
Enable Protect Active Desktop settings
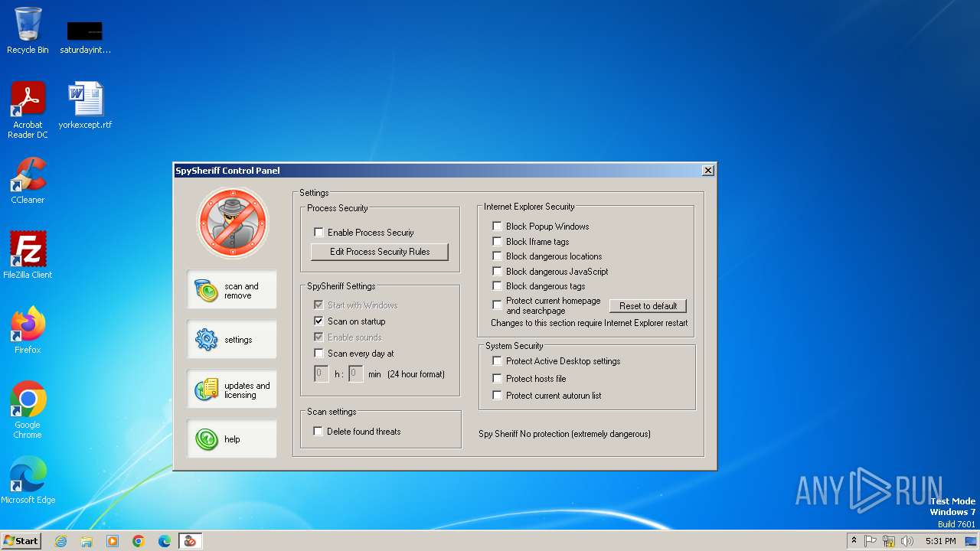498,361
